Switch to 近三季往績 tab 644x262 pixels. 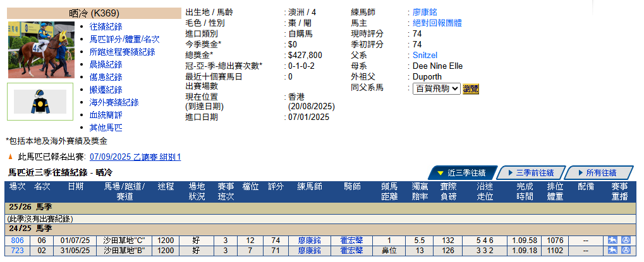pyautogui.click(x=463, y=172)
